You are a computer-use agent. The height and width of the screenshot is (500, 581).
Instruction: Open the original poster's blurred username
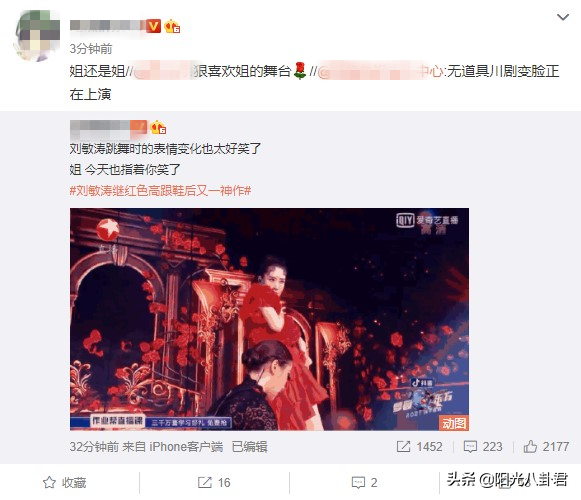[108, 127]
